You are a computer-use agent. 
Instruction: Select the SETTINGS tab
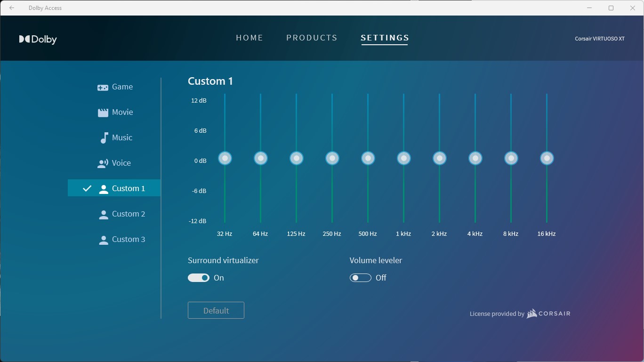click(385, 38)
